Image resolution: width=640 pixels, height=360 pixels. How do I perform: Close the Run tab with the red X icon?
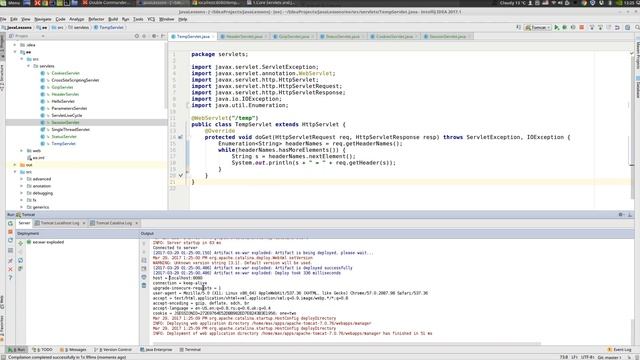11,269
